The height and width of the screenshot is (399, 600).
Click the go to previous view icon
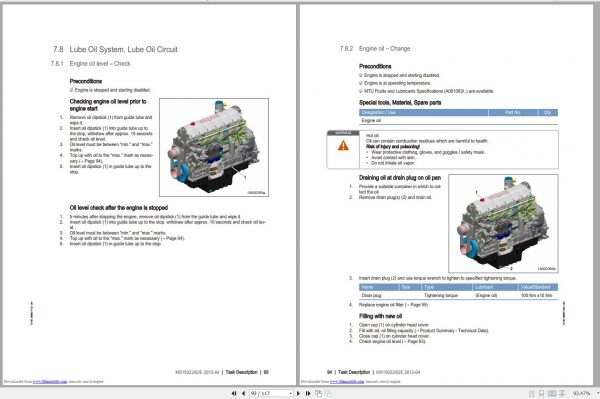[x=318, y=393]
